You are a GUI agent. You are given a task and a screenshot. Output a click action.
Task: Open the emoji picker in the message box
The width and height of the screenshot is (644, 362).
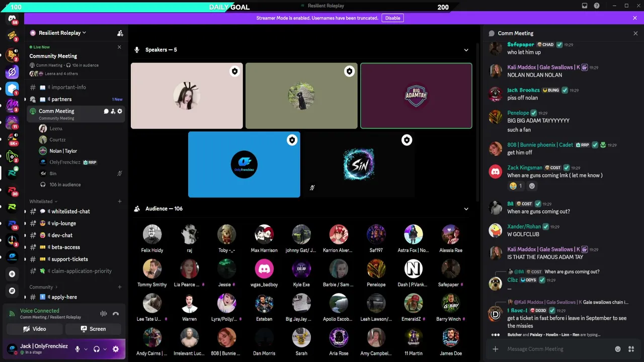click(618, 349)
